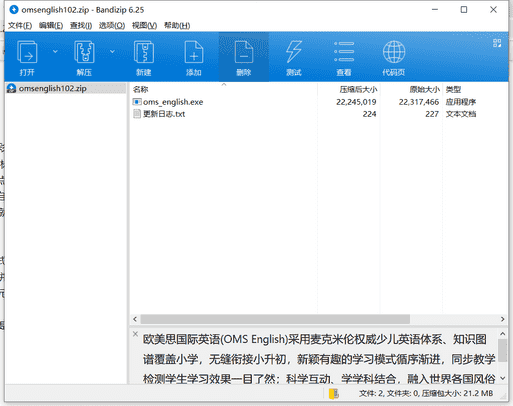Click the status bar file count text

click(x=426, y=394)
